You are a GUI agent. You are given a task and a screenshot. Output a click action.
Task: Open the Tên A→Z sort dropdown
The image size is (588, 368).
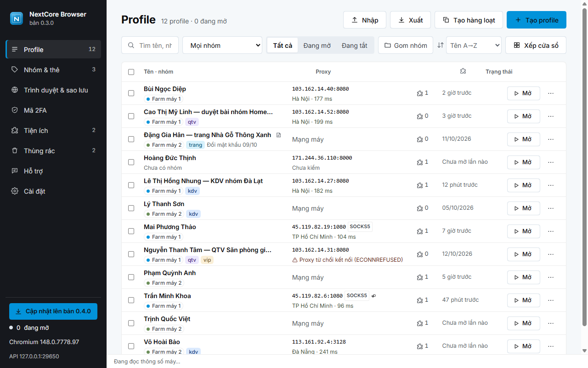pyautogui.click(x=474, y=45)
